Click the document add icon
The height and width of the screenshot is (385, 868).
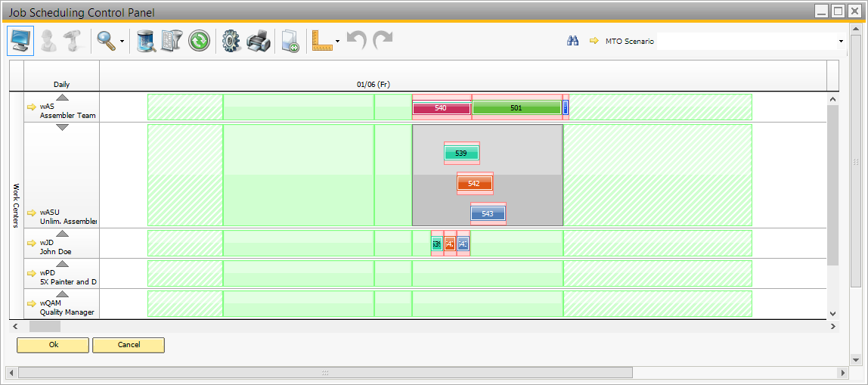290,41
